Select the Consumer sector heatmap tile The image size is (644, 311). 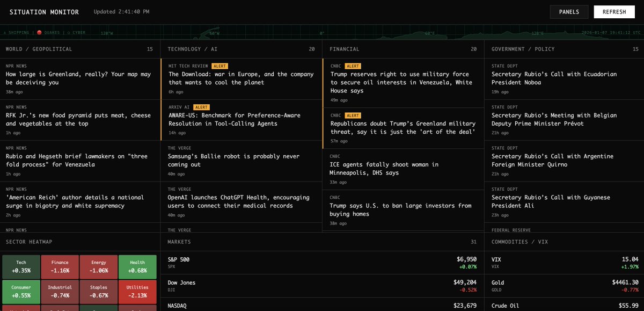(x=21, y=291)
